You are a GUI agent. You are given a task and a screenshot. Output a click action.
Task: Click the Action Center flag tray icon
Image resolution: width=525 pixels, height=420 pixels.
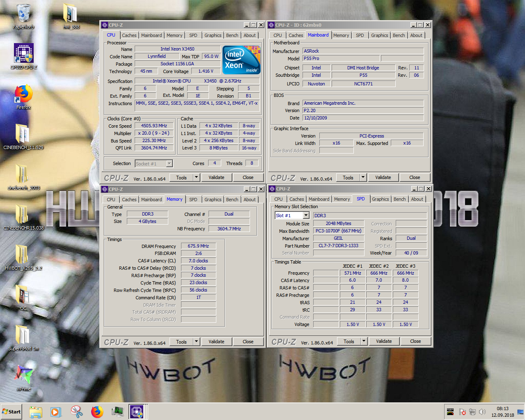click(x=462, y=412)
